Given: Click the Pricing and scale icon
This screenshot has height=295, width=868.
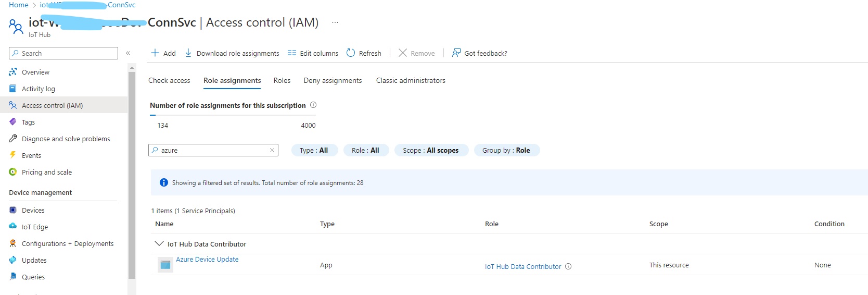Looking at the screenshot, I should point(13,172).
